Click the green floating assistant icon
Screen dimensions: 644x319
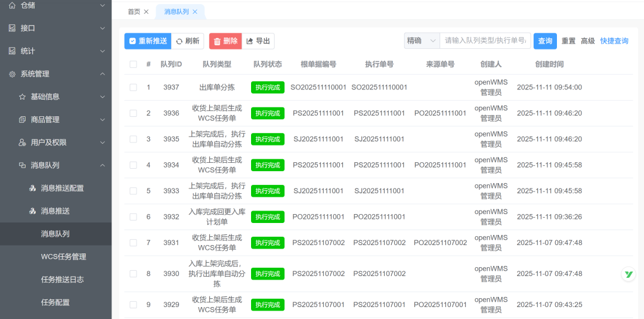628,274
